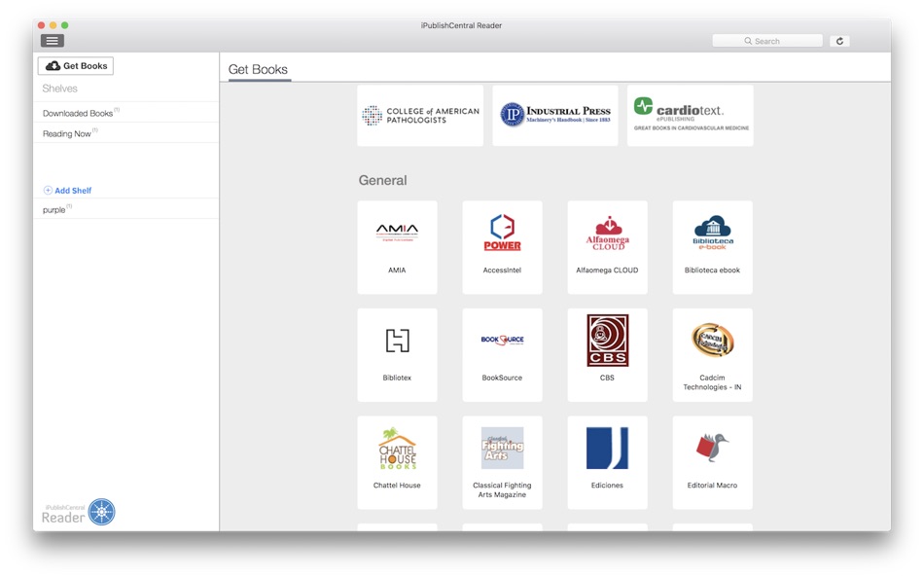Click the 'Shelves' heading text
This screenshot has width=924, height=578.
pos(59,89)
